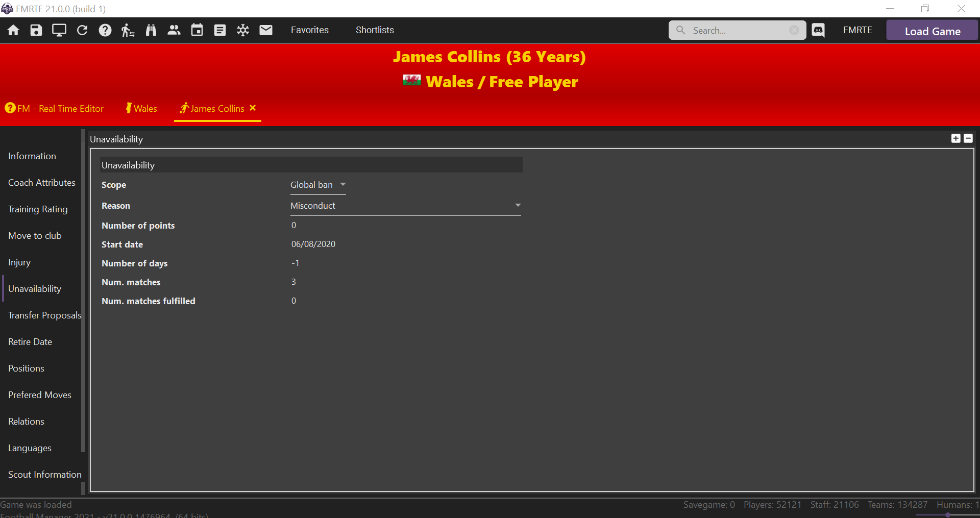The width and height of the screenshot is (980, 518).
Task: Open Information in the sidebar
Action: coord(32,156)
